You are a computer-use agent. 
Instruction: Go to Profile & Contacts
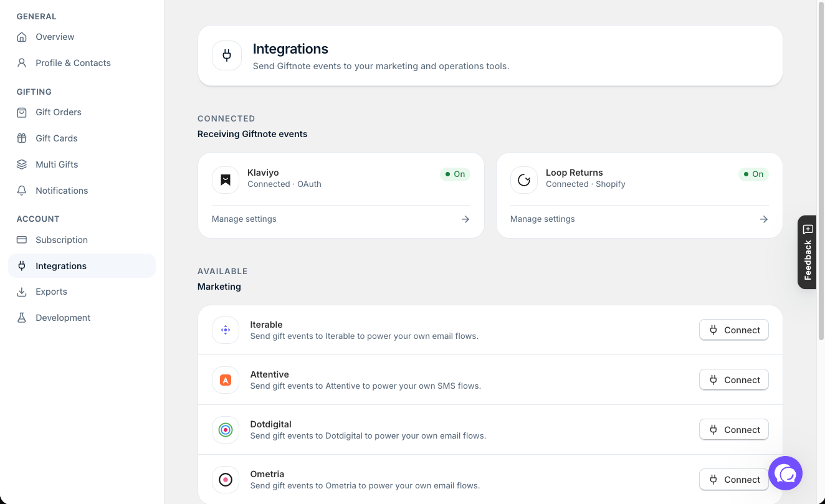(82, 63)
